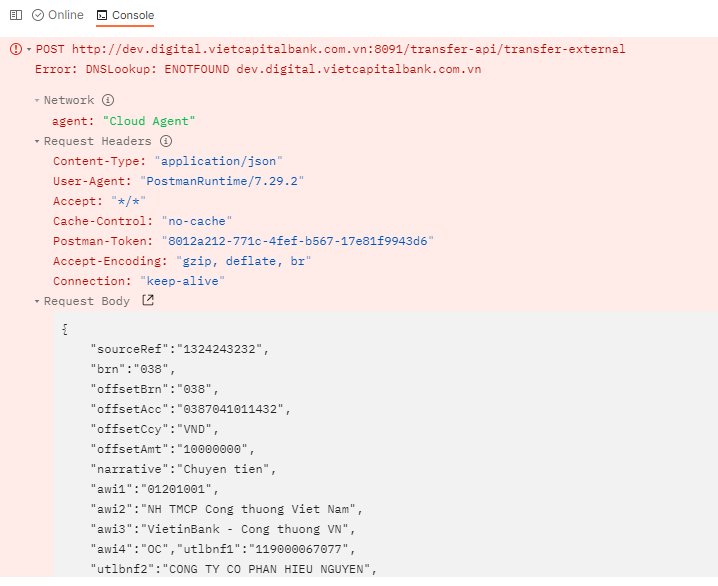Collapse the Request Body section
Viewport: 718px width, 586px height.
tap(37, 301)
